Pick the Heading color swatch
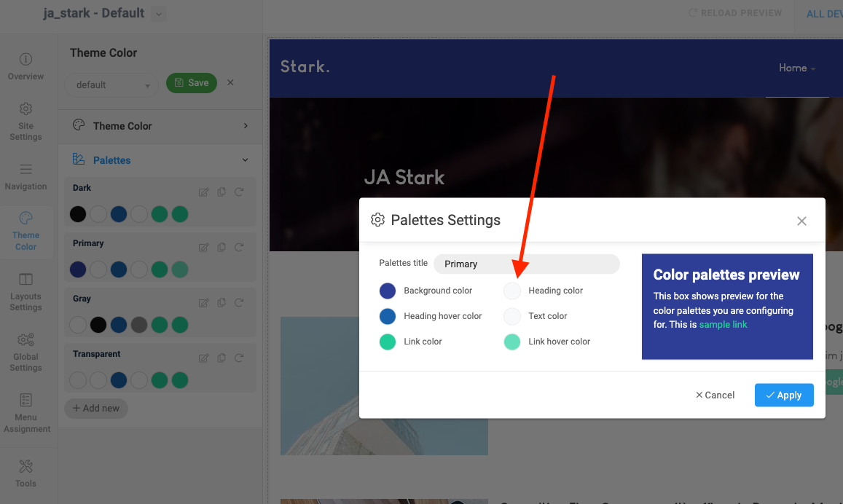 coord(511,291)
